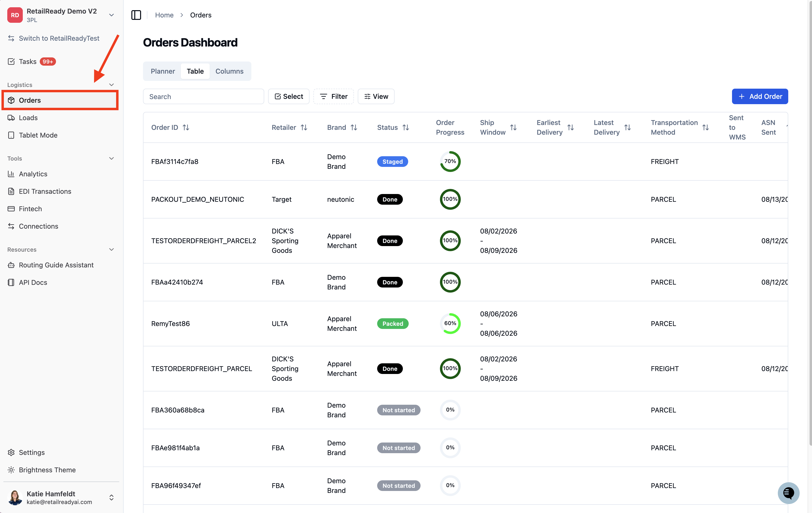This screenshot has width=812, height=513.
Task: Collapse the Logistics section
Action: click(x=111, y=85)
